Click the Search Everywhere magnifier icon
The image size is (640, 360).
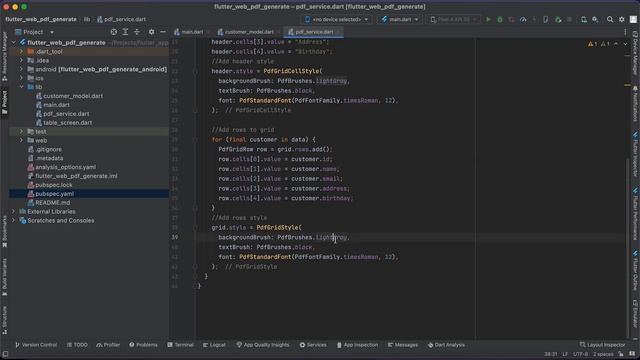coord(610,19)
